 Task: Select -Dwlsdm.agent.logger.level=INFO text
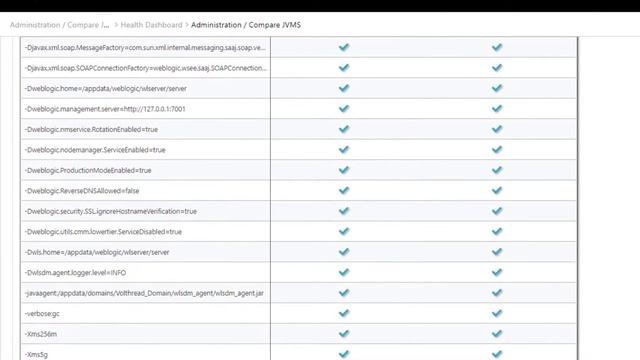pos(75,273)
